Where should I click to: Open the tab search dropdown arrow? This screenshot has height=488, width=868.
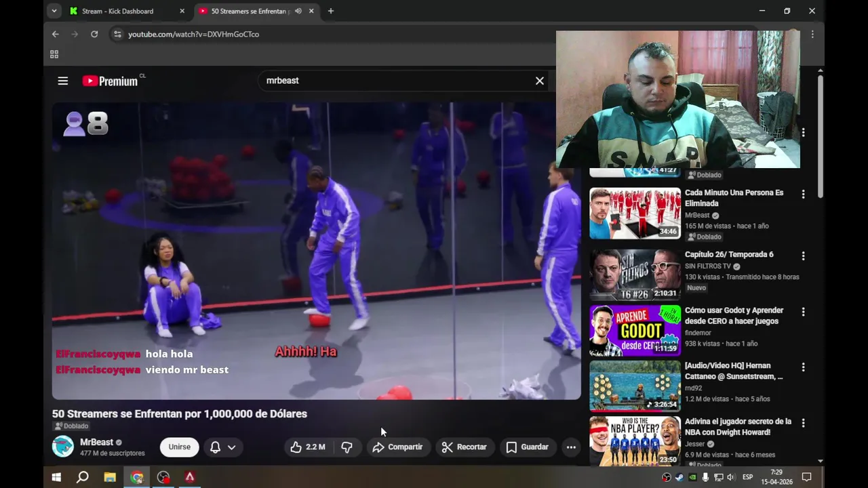click(x=54, y=11)
